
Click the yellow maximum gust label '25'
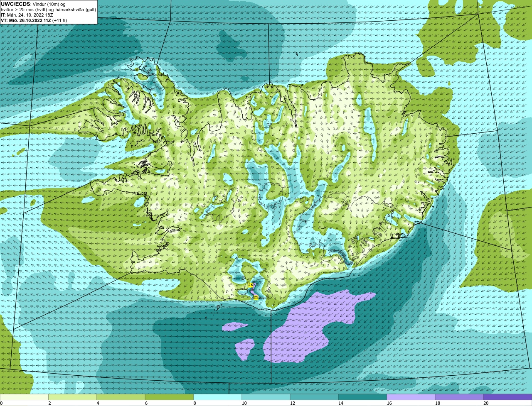(256, 298)
